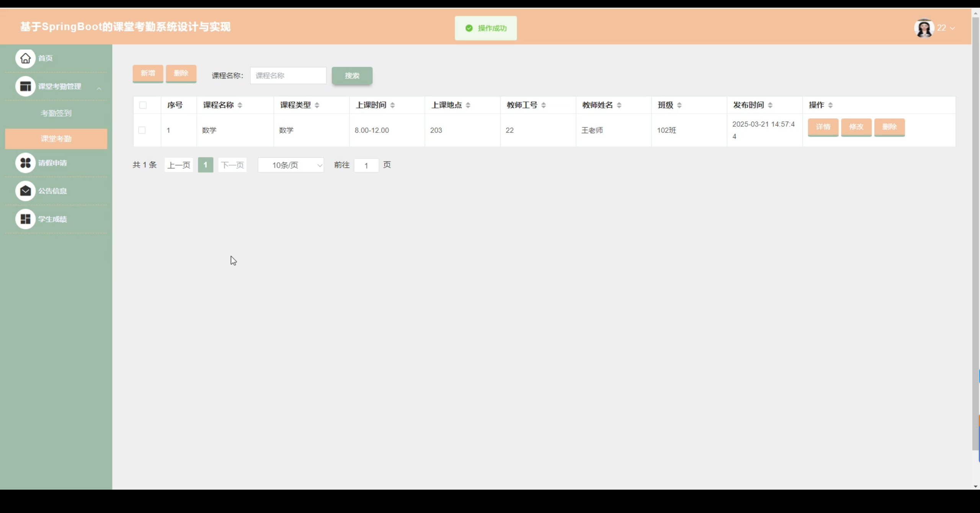Click the 学生成绩 grid icon

[x=25, y=219]
